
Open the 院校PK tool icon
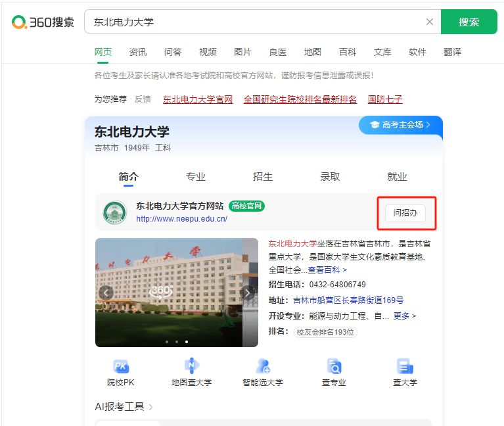tap(121, 367)
